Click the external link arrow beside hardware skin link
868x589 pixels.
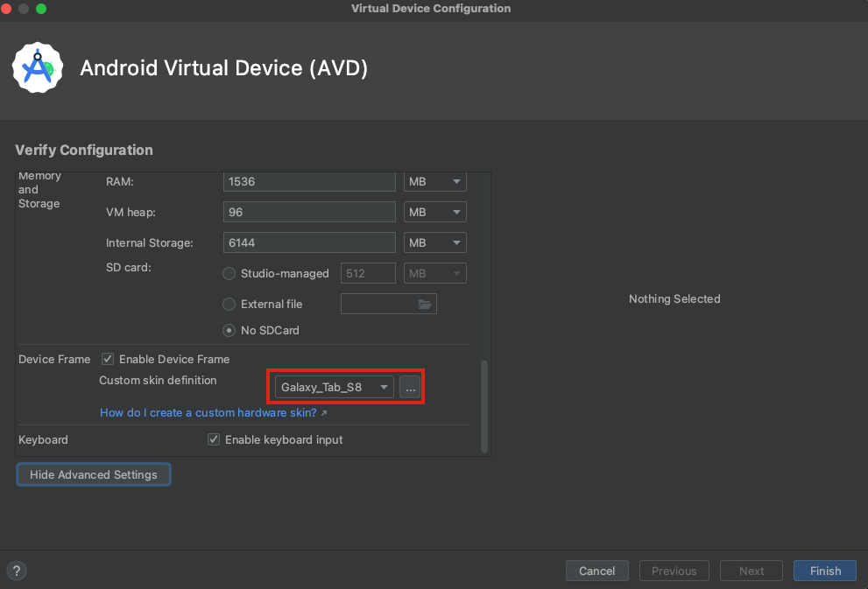tap(324, 413)
